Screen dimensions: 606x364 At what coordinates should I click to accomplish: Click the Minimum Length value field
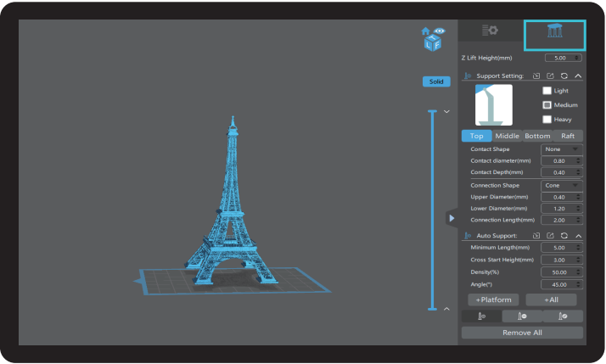[x=562, y=248]
